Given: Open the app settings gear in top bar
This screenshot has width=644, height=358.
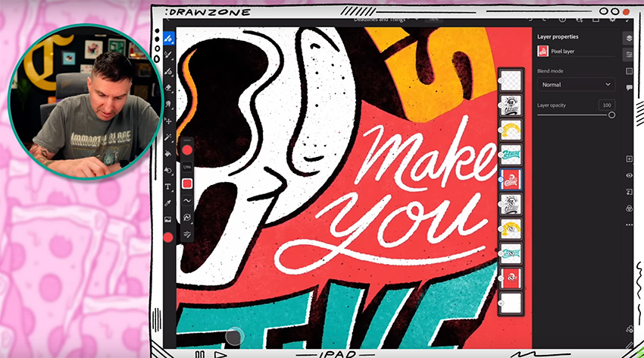Looking at the screenshot, I should [x=612, y=19].
